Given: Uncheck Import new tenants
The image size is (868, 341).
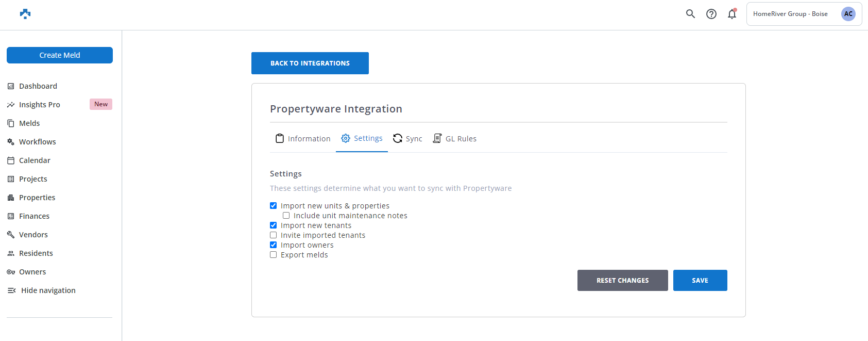Looking at the screenshot, I should click(x=274, y=225).
